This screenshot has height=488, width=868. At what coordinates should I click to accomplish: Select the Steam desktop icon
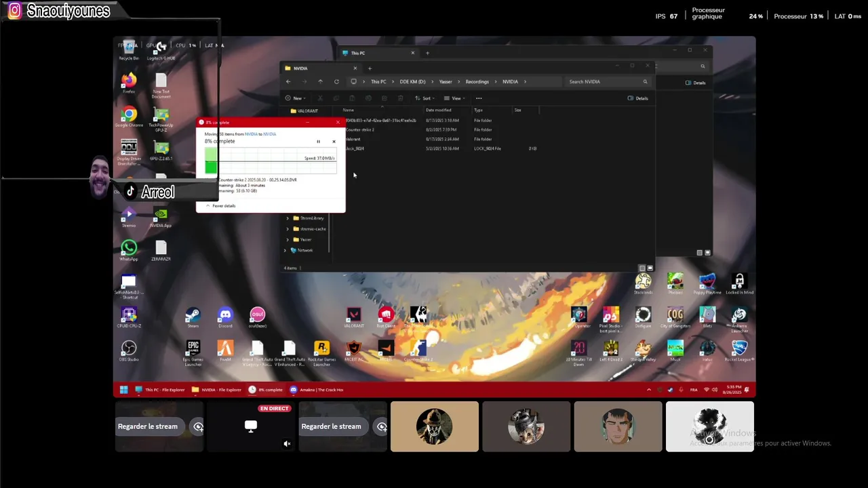point(193,317)
